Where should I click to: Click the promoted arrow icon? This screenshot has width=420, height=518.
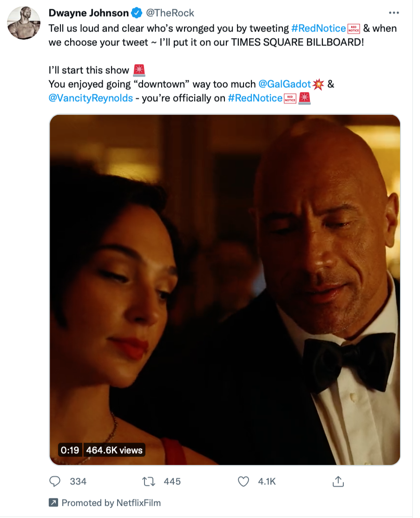coord(53,503)
